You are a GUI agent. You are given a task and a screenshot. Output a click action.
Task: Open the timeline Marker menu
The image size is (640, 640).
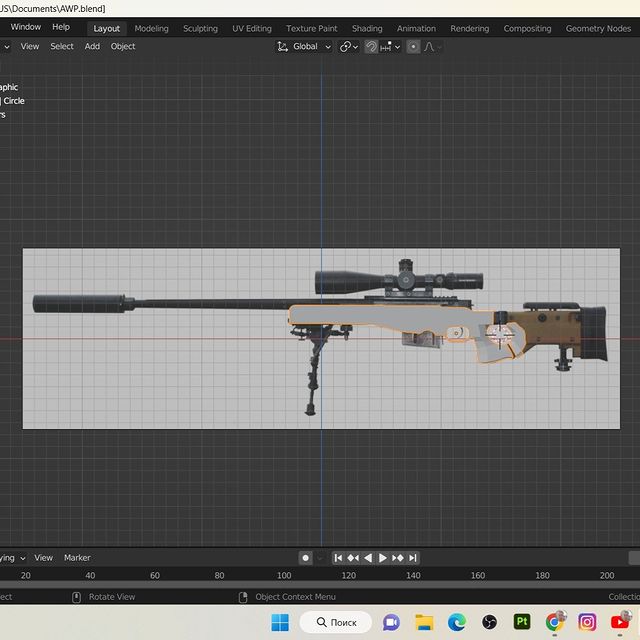(77, 558)
